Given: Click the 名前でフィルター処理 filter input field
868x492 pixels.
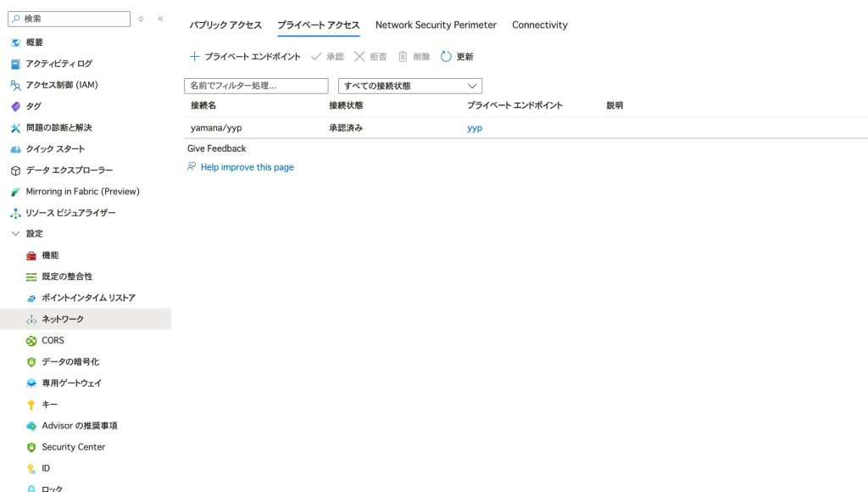Looking at the screenshot, I should click(256, 86).
